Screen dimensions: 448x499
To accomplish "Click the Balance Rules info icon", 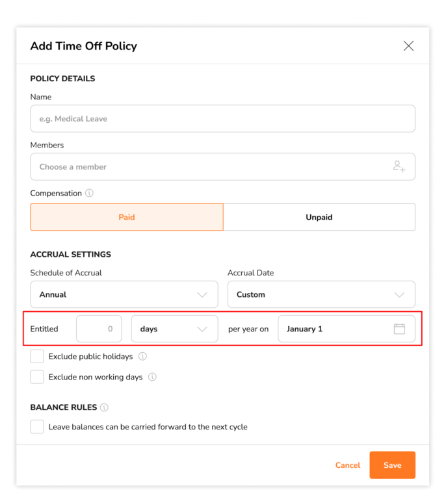I will pyautogui.click(x=104, y=407).
